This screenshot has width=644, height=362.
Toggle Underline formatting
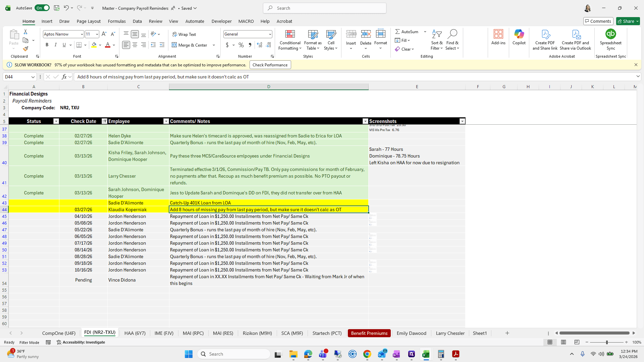64,45
